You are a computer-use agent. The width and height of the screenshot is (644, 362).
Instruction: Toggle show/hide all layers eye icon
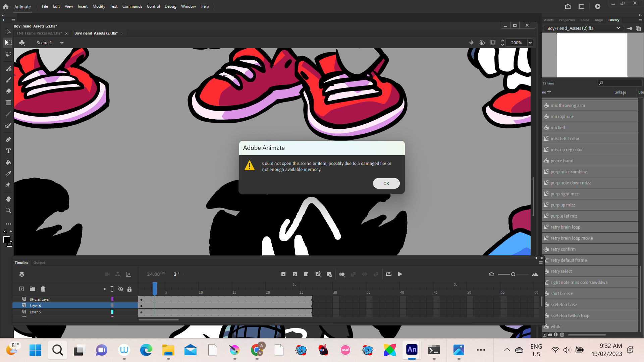point(121,289)
